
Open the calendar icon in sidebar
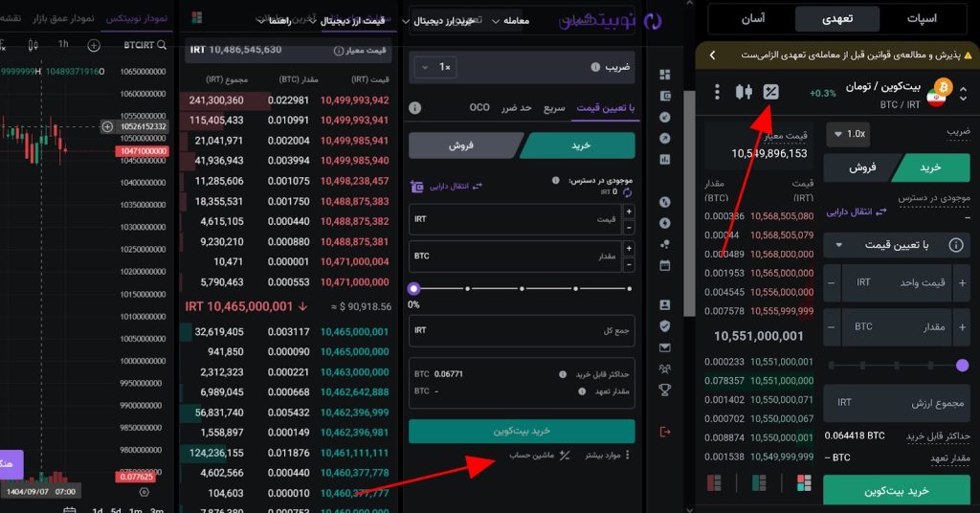pos(665,265)
